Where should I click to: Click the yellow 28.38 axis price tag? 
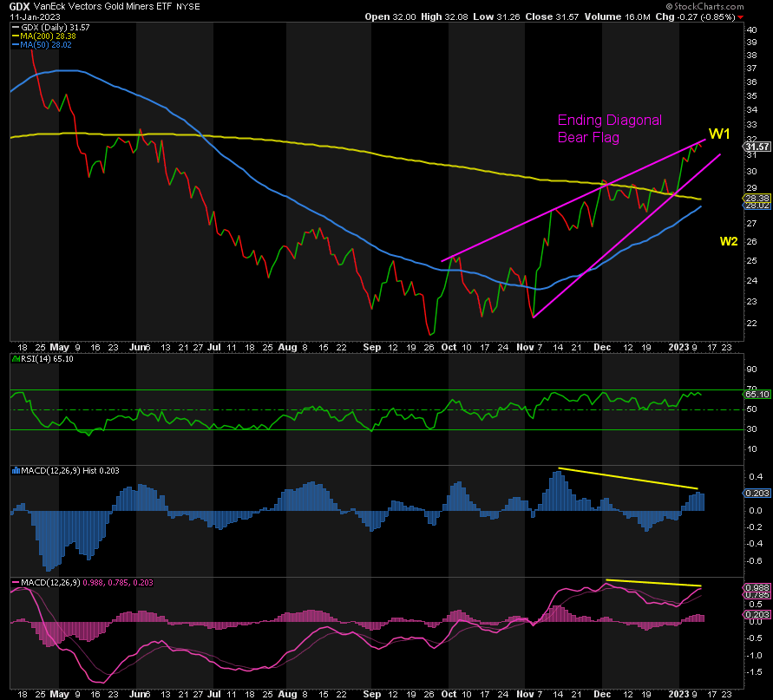click(757, 198)
